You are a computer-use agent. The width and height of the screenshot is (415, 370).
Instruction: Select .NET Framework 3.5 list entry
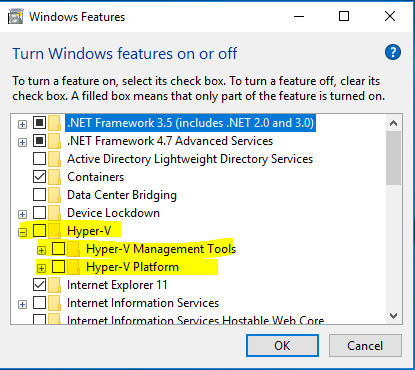click(x=190, y=123)
